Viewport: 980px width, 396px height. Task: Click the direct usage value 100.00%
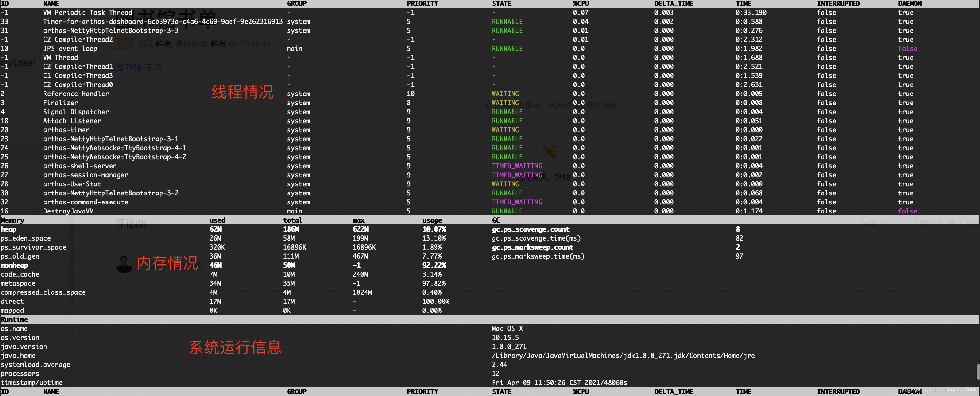(436, 302)
